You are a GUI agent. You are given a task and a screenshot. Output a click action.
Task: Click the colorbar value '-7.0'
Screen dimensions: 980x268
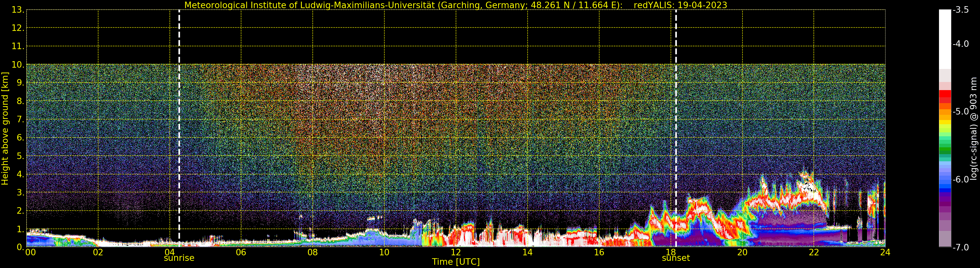tap(960, 247)
